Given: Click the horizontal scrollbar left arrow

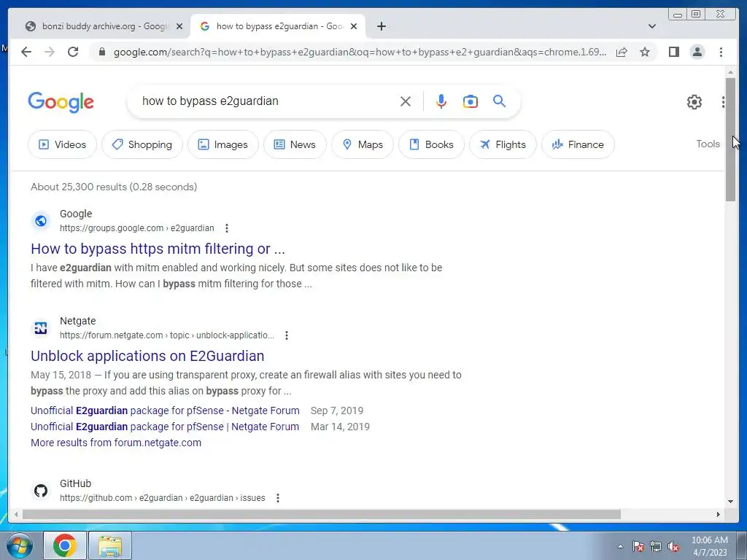Looking at the screenshot, I should (x=16, y=514).
